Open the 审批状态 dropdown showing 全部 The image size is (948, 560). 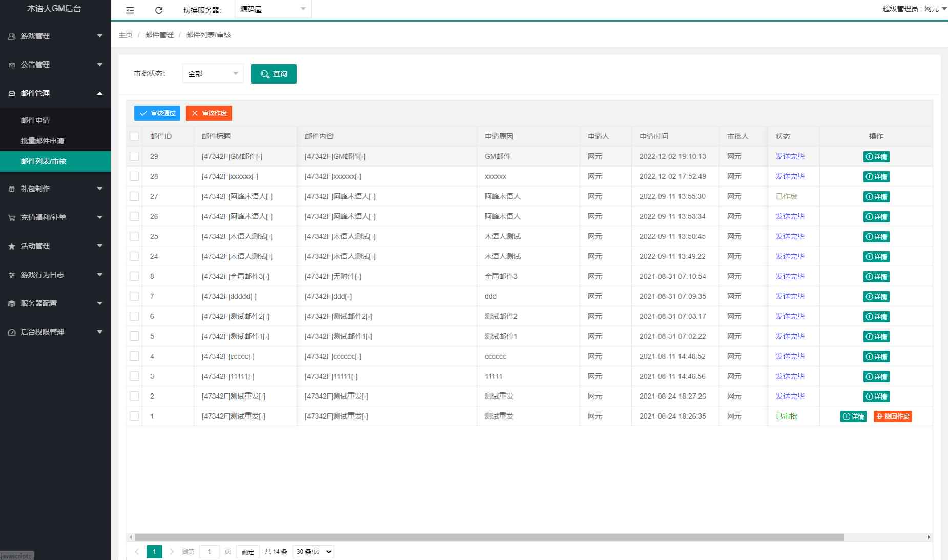pyautogui.click(x=213, y=74)
